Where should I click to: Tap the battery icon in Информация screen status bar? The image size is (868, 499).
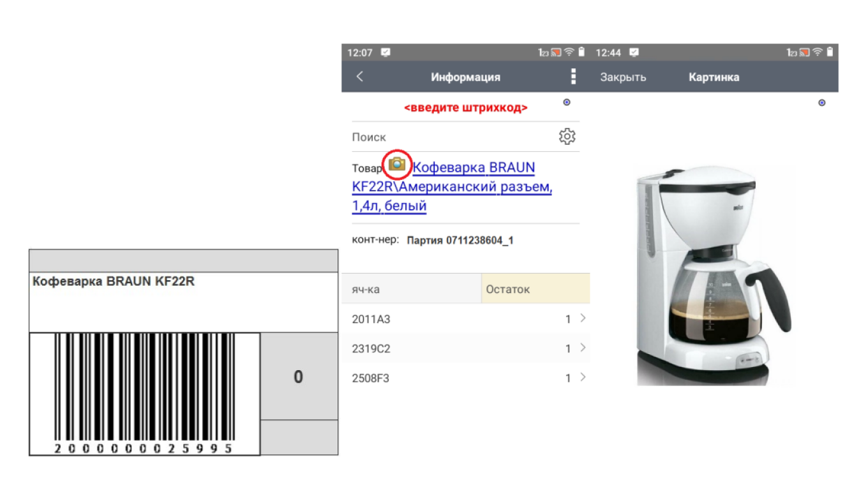581,52
